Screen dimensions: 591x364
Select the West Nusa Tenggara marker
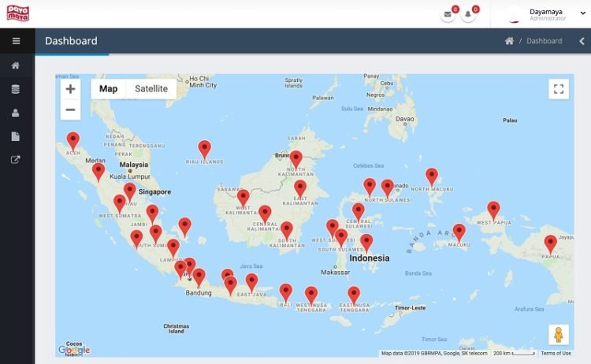click(311, 297)
